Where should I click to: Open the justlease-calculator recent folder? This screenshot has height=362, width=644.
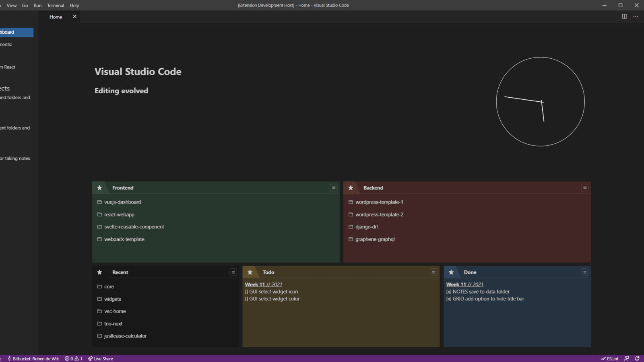point(125,336)
